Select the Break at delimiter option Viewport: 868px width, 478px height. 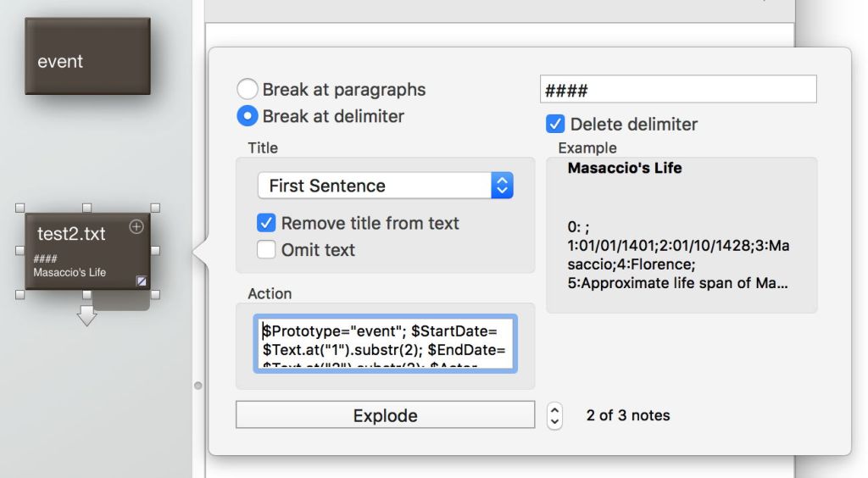[x=247, y=116]
